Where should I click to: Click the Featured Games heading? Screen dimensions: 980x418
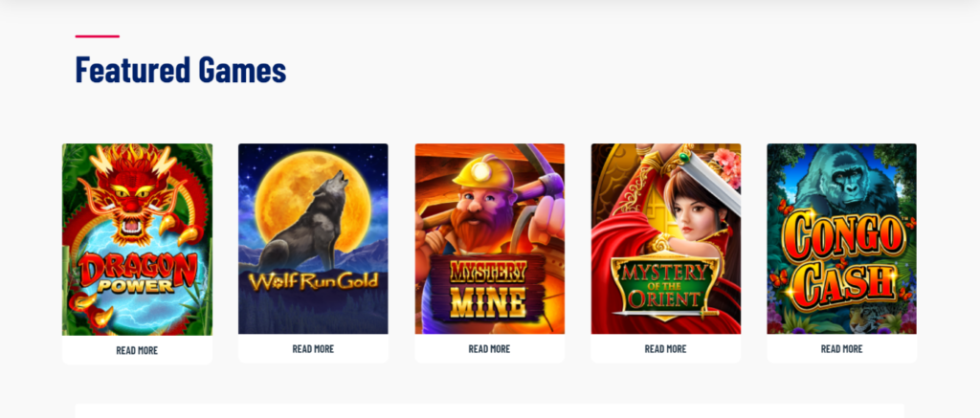(181, 70)
